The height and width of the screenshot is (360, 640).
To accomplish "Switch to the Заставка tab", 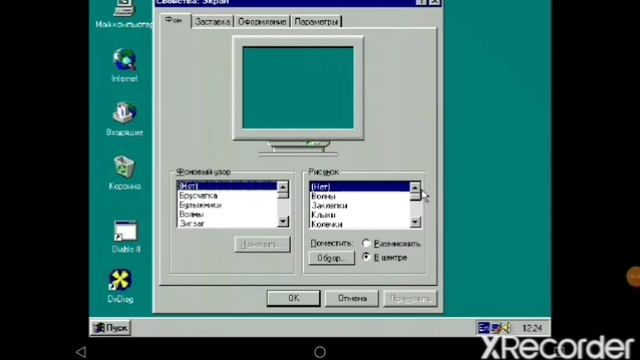I will pos(212,21).
